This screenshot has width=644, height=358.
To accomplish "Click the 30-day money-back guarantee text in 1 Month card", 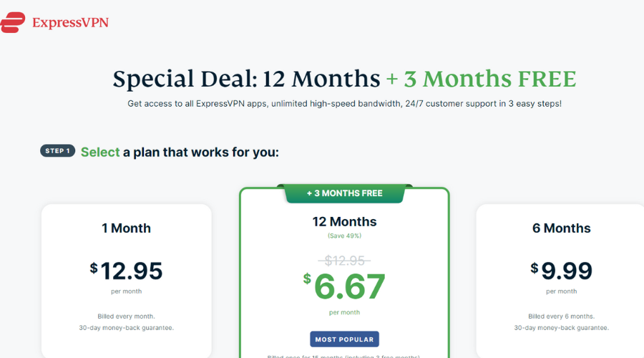I will tap(127, 328).
